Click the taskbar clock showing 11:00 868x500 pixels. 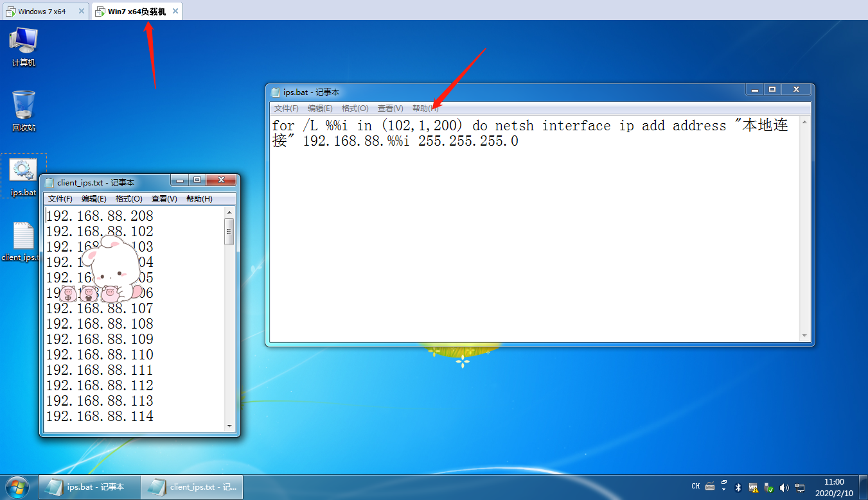click(x=834, y=487)
